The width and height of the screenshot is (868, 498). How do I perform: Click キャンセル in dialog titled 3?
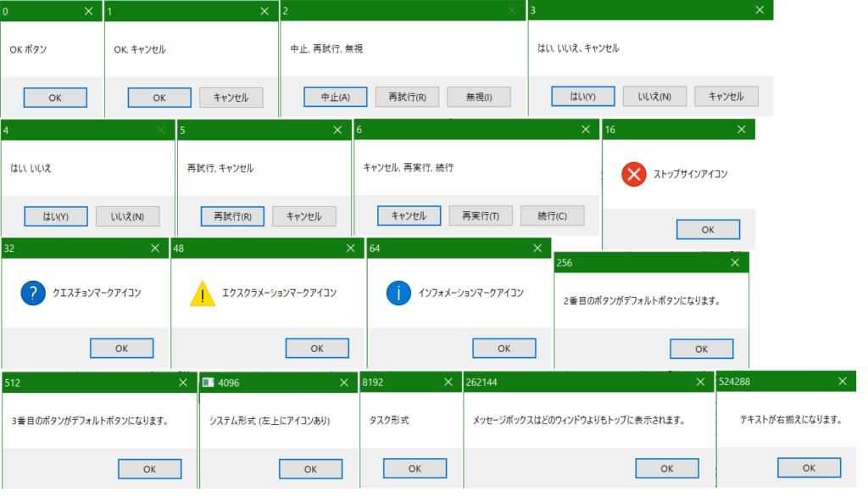726,97
